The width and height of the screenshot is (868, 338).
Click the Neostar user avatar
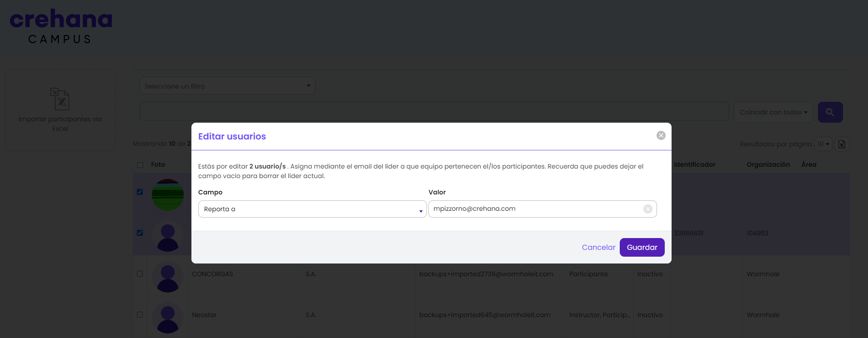click(x=168, y=317)
